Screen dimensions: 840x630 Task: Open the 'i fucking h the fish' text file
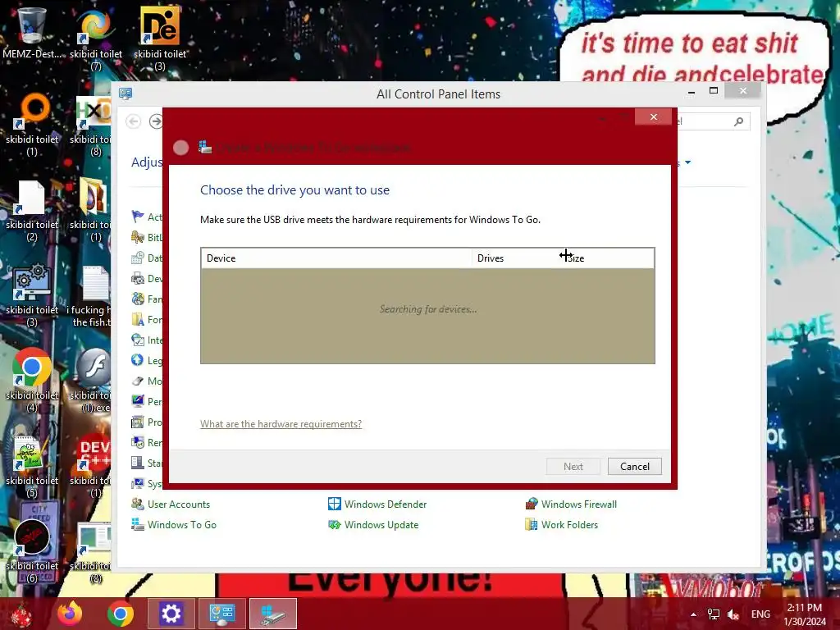[x=90, y=295]
